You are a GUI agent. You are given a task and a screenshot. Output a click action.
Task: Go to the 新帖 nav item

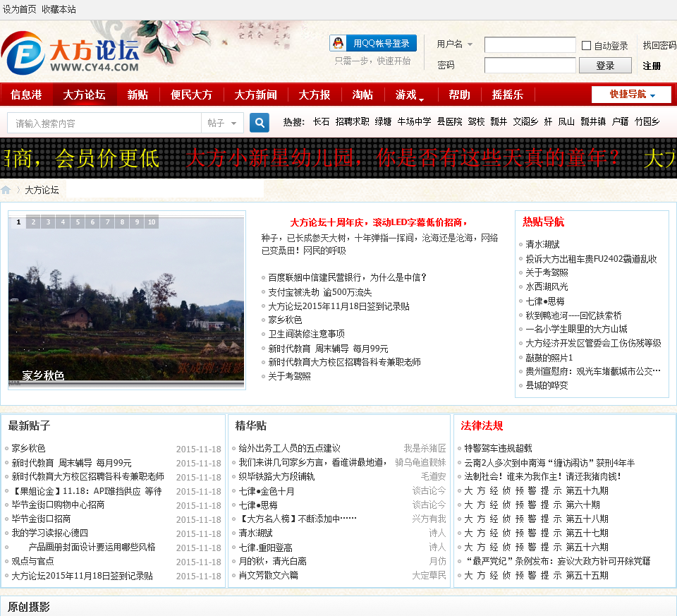click(138, 95)
